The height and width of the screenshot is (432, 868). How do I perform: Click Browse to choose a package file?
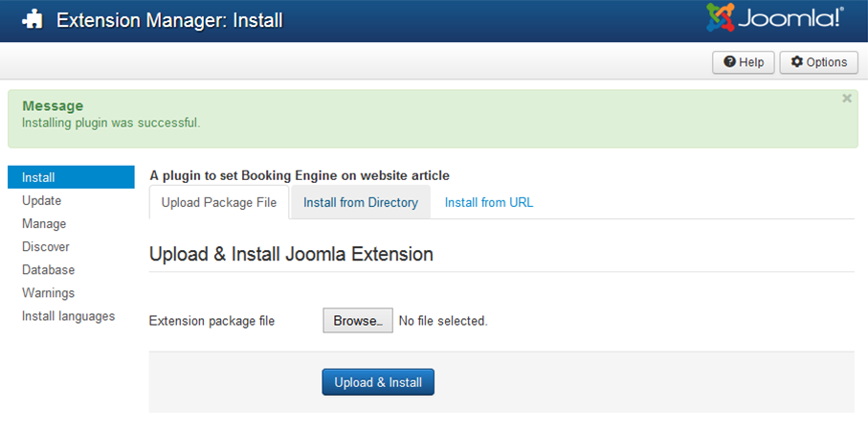[x=358, y=321]
